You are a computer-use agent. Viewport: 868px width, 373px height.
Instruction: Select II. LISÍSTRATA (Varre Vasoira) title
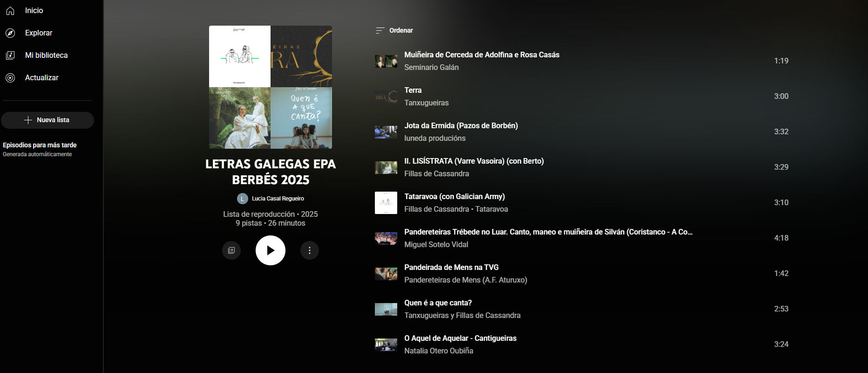[474, 161]
